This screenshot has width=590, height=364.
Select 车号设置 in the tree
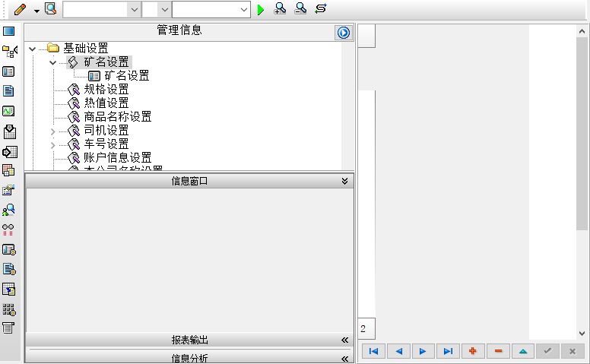coord(106,144)
